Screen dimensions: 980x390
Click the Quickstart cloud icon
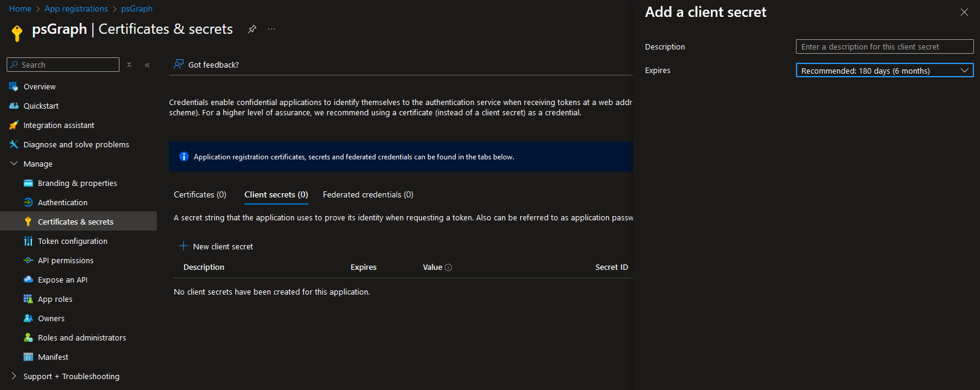(13, 106)
